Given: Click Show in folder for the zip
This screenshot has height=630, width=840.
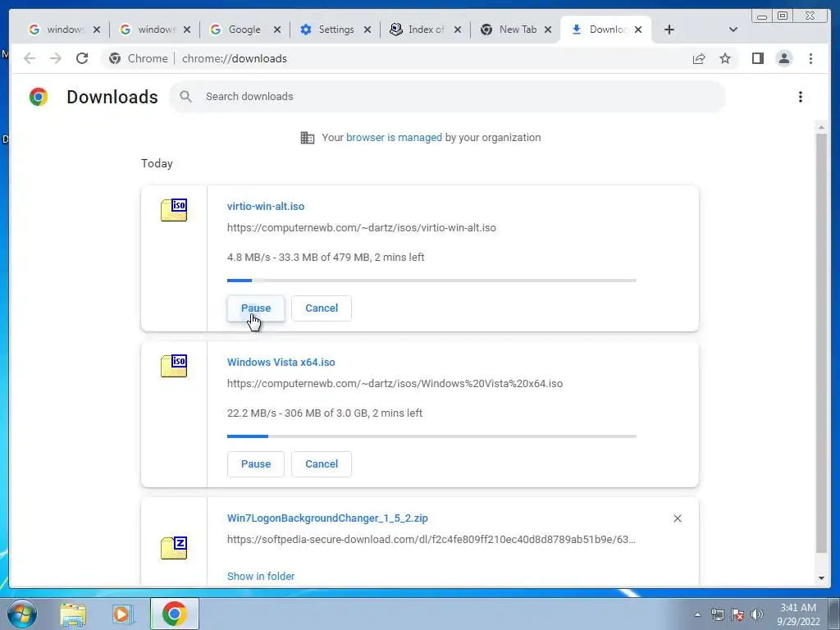Looking at the screenshot, I should (261, 577).
